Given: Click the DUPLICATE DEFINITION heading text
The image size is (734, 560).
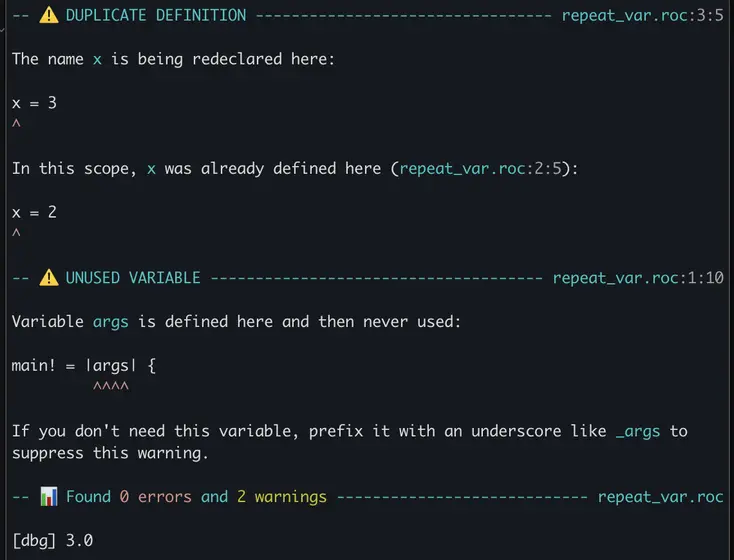Looking at the screenshot, I should tap(156, 15).
